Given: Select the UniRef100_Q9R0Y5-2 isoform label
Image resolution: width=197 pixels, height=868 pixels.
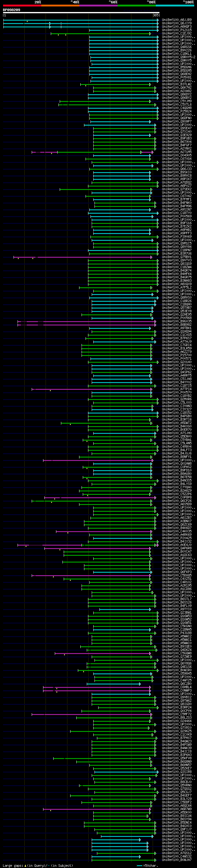Looking at the screenshot, I should [x=179, y=57].
